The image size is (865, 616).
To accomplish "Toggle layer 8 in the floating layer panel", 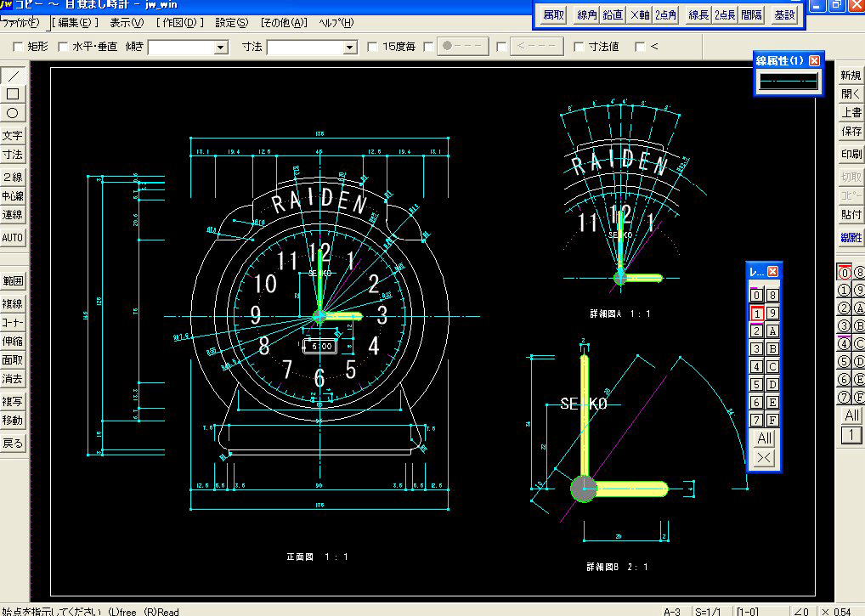I will (772, 295).
